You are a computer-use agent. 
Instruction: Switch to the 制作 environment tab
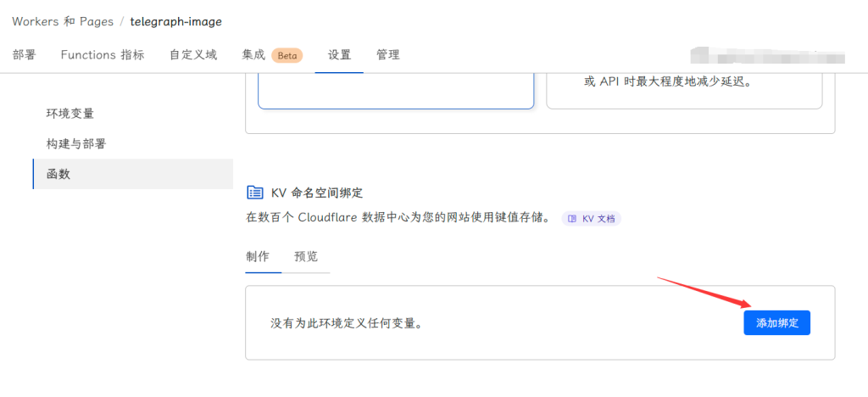pyautogui.click(x=258, y=257)
